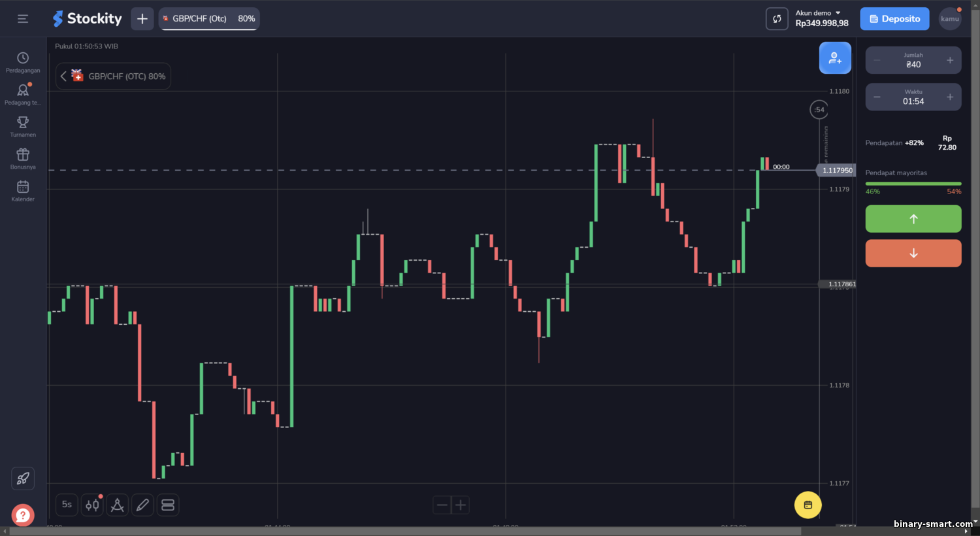Zoom in chart with plus button

click(x=461, y=505)
